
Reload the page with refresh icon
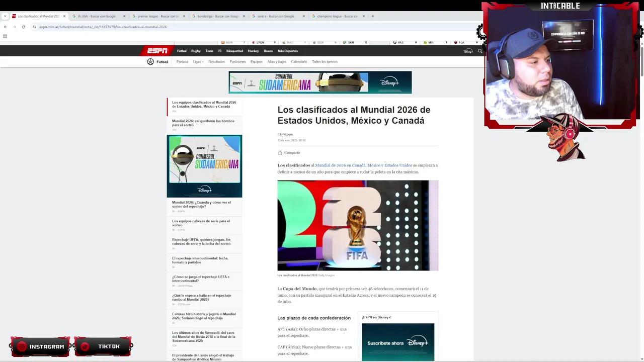point(23,27)
